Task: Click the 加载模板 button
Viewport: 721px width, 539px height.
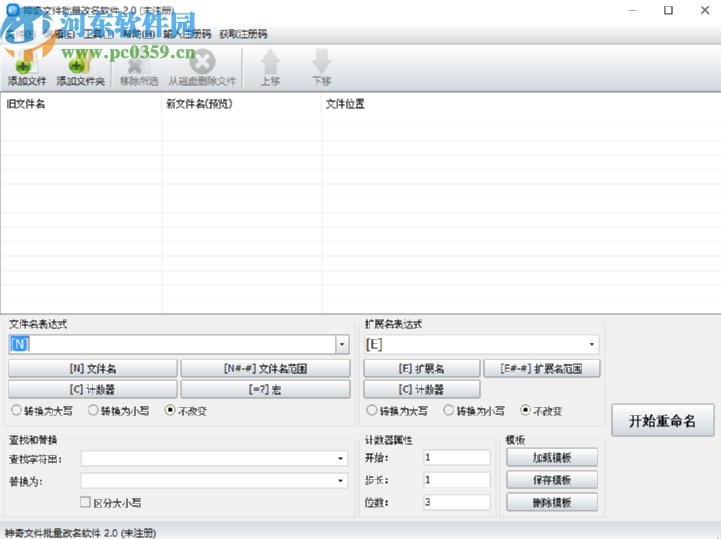Action: 552,458
